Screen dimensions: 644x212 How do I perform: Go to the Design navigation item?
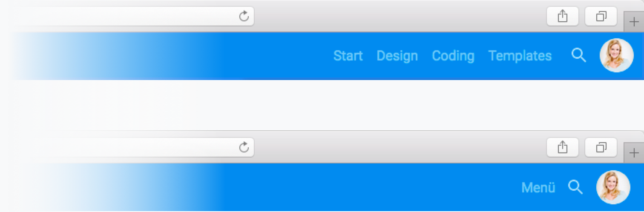pos(397,56)
